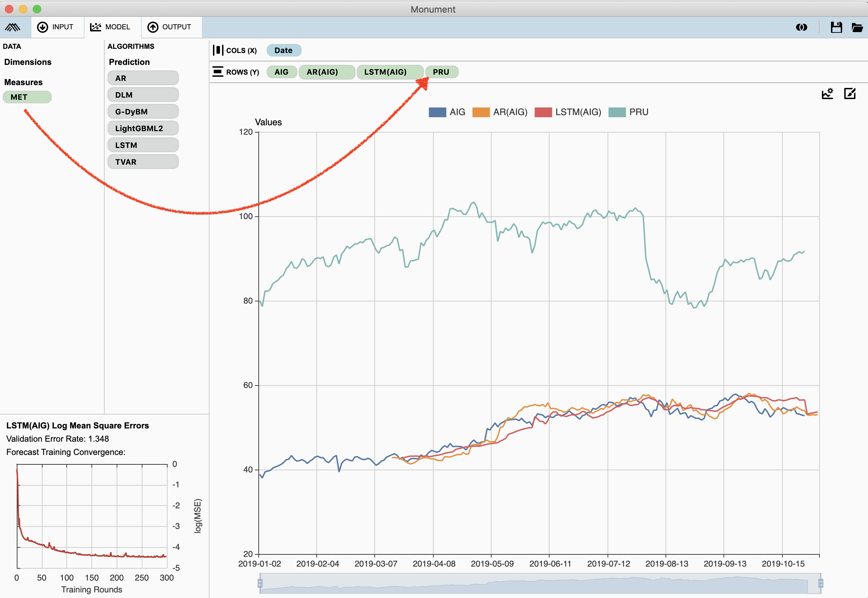Choose the TVAR algorithm
The image size is (868, 598).
[143, 162]
